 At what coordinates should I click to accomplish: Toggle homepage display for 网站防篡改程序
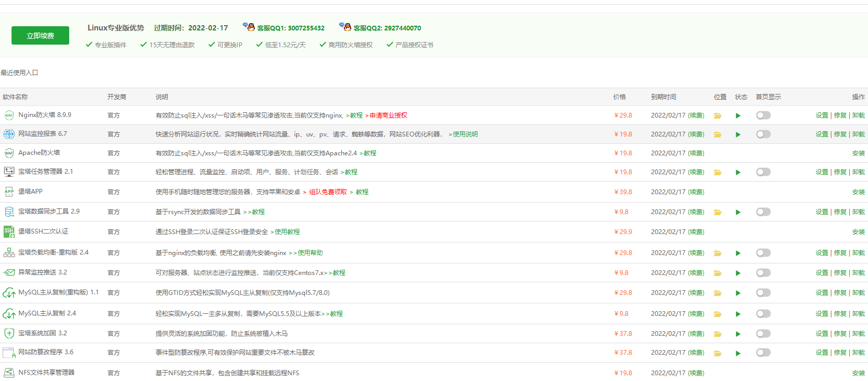pyautogui.click(x=763, y=353)
